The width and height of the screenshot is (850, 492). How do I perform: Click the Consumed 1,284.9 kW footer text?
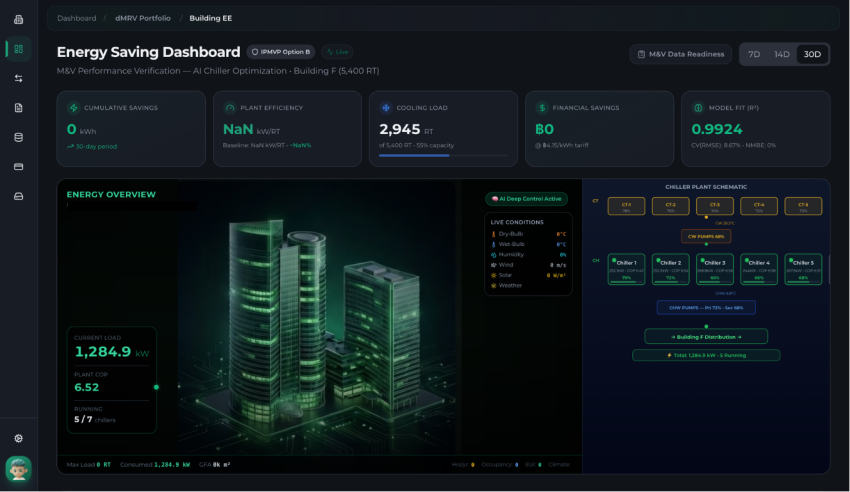[x=155, y=465]
